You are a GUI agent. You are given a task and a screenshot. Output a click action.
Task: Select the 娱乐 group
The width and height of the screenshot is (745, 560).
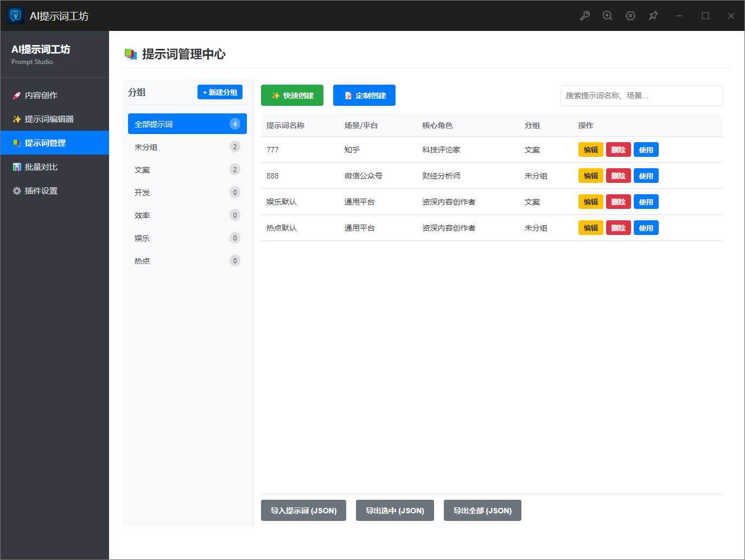coord(187,238)
